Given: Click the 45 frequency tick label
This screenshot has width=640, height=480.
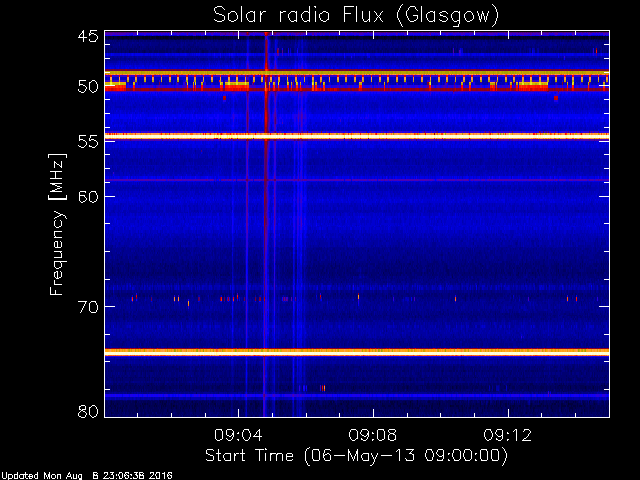Looking at the screenshot, I should click(x=88, y=37).
